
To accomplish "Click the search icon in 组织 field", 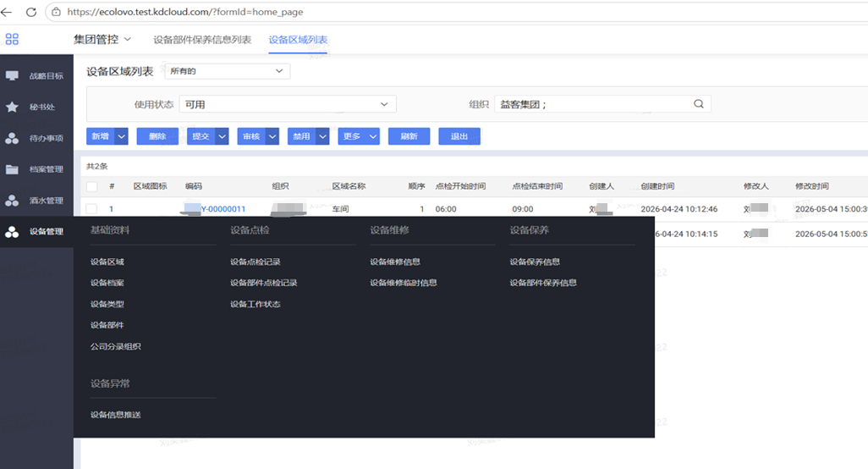I will coord(699,104).
